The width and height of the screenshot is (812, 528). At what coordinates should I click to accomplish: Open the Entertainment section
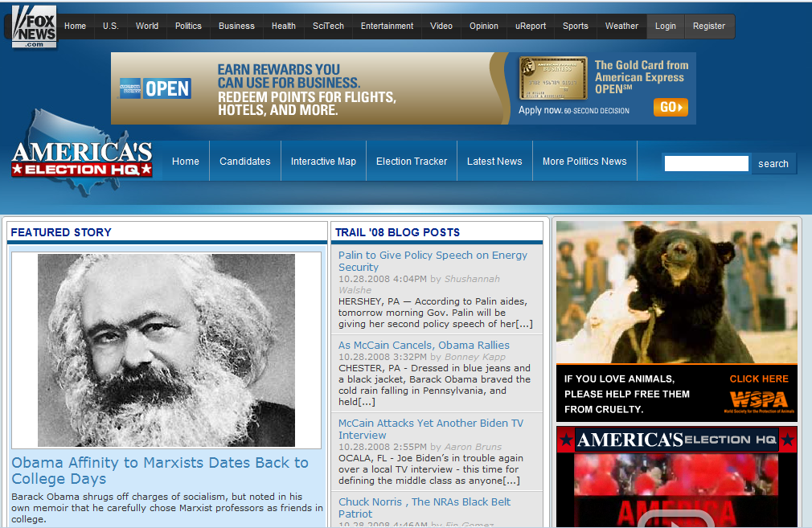[x=387, y=26]
